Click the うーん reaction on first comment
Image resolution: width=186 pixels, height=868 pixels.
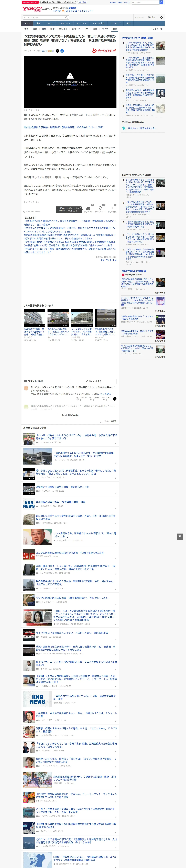tap(104, 399)
